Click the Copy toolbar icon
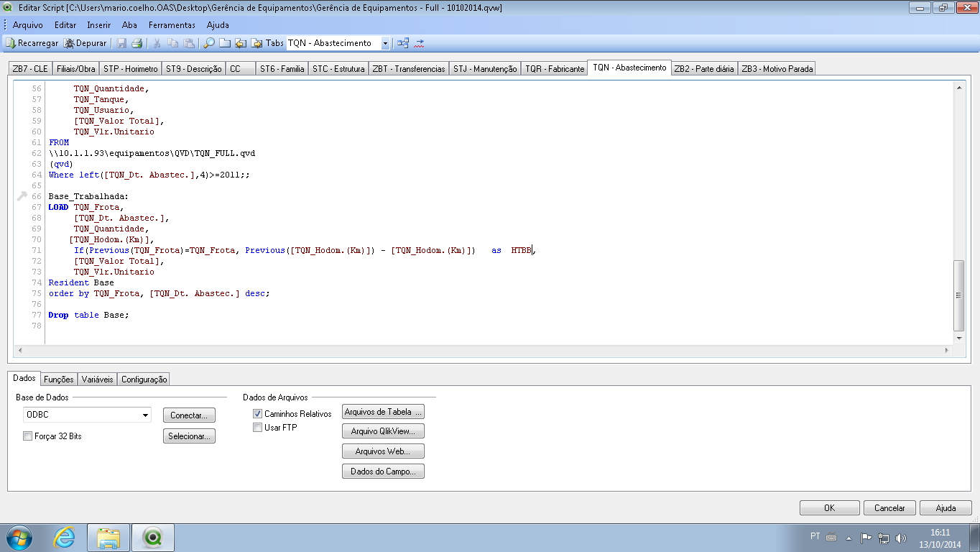980x552 pixels. 173,43
